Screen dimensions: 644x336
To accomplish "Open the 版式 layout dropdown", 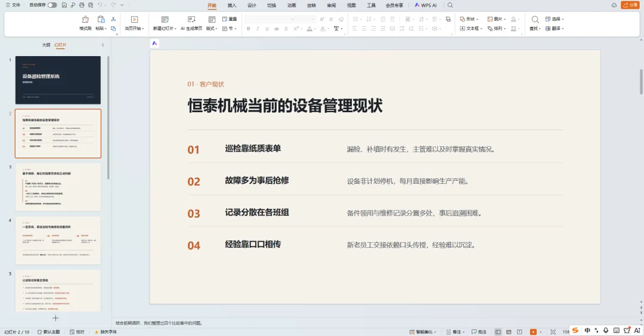I will (x=212, y=23).
